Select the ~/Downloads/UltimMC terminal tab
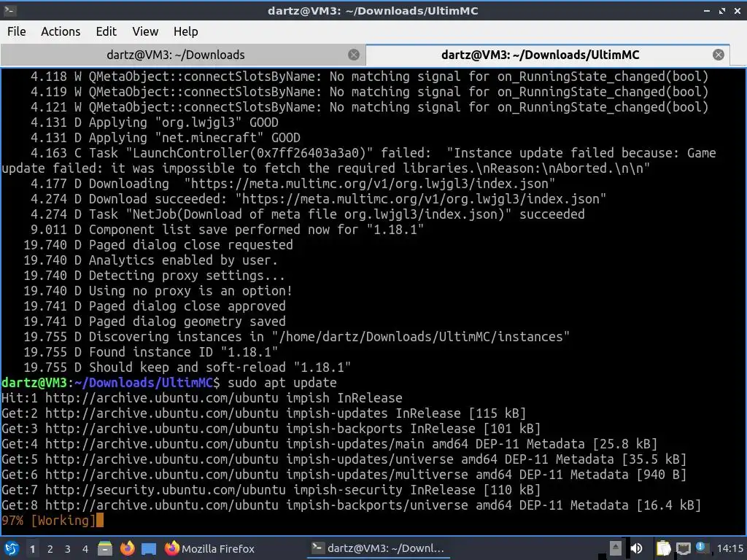Viewport: 747px width, 560px height. (541, 55)
